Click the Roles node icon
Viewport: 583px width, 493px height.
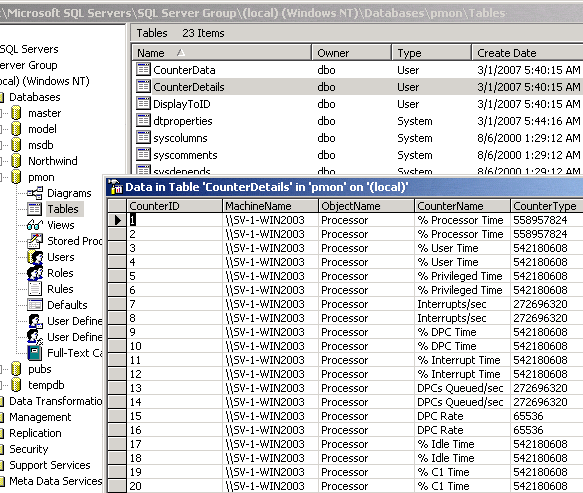[x=35, y=273]
